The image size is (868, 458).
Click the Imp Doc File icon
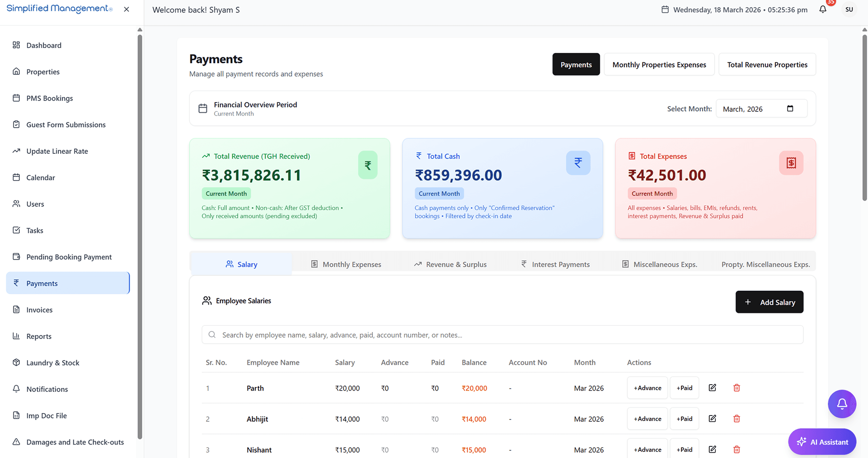(x=16, y=415)
